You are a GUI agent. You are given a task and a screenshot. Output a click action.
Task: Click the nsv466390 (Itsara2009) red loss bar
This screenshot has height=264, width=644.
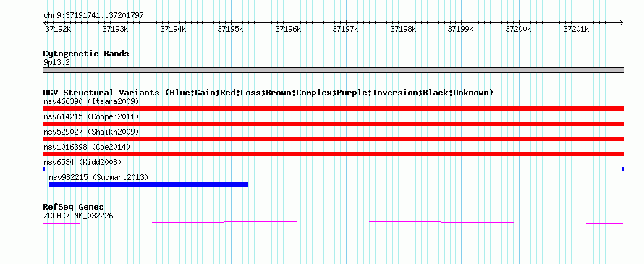tap(333, 108)
